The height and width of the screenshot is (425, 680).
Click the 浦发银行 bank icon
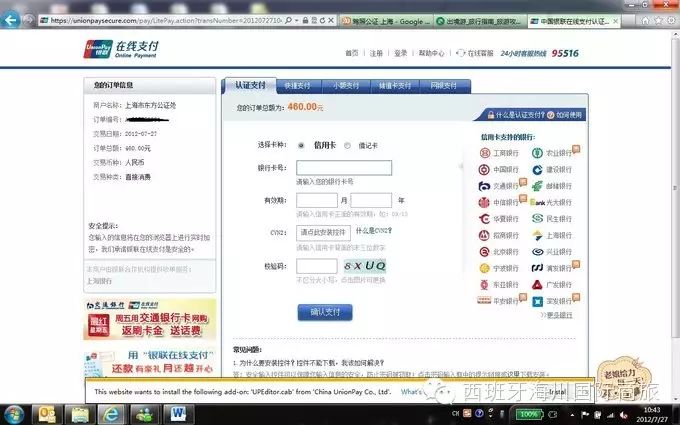click(x=537, y=268)
